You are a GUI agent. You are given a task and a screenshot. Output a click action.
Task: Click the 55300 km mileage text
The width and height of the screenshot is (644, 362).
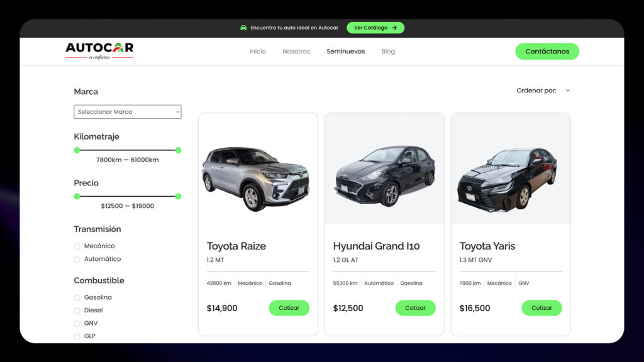[345, 283]
